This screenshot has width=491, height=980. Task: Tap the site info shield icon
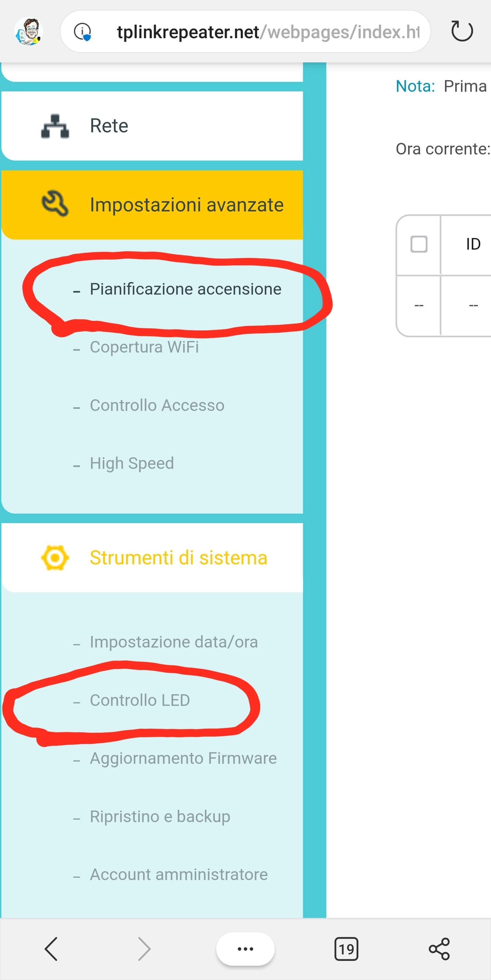83,32
